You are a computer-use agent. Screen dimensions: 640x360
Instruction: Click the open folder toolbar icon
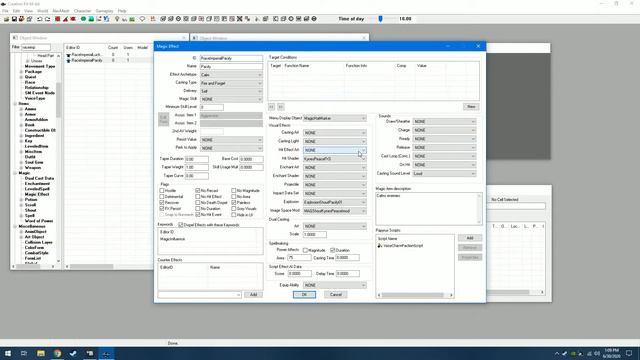pos(6,19)
